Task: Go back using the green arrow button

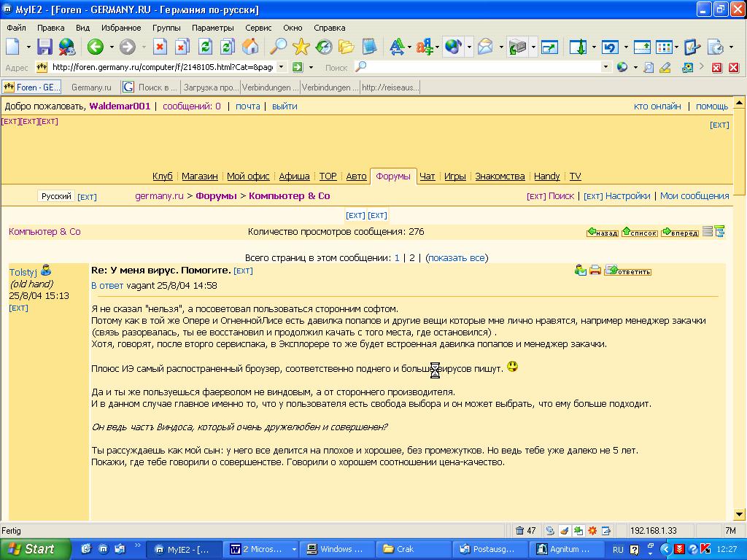Action: point(96,47)
